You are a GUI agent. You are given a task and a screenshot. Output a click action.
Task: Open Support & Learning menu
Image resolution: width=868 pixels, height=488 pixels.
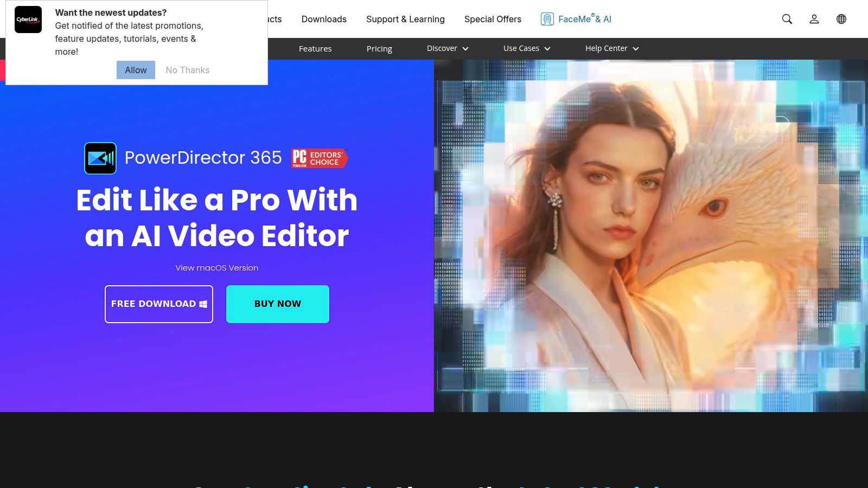pyautogui.click(x=405, y=19)
